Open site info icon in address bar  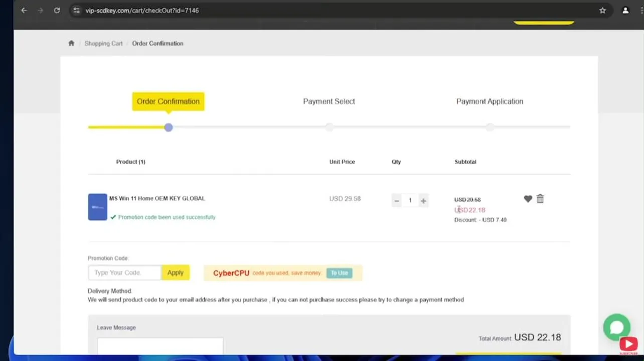click(x=76, y=10)
